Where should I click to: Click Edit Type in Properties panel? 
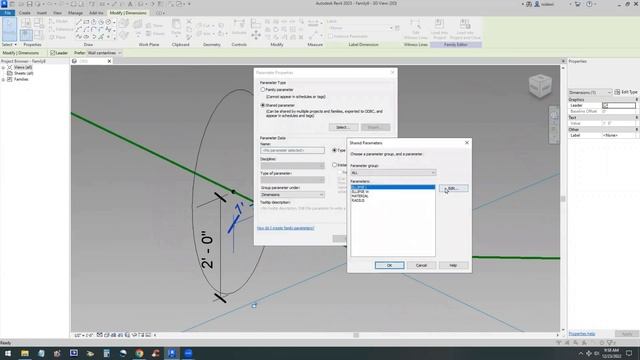(626, 92)
